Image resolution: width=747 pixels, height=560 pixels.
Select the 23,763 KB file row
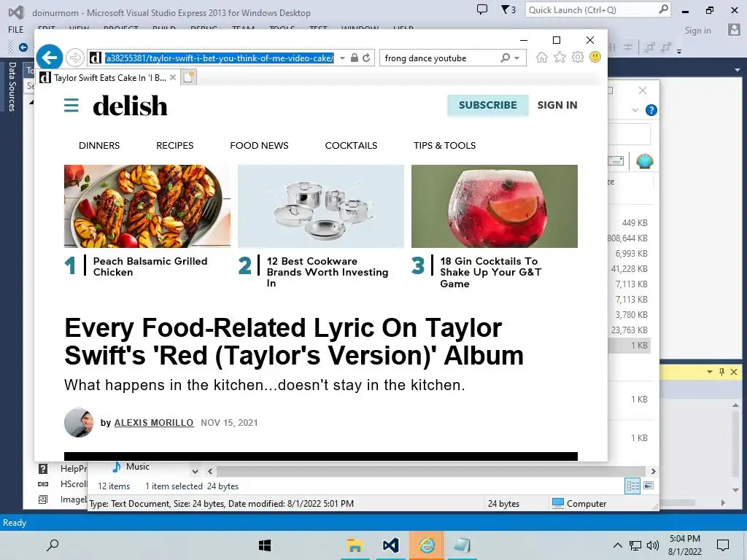tap(629, 330)
